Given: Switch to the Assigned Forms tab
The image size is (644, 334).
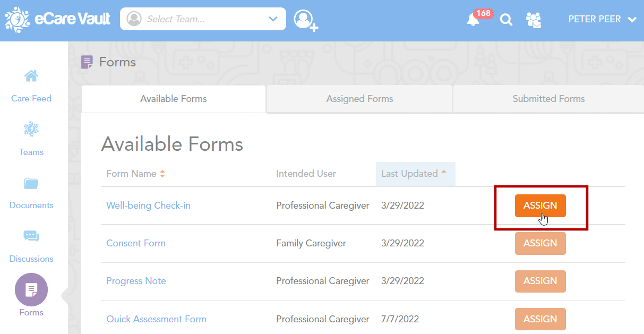Looking at the screenshot, I should 359,99.
